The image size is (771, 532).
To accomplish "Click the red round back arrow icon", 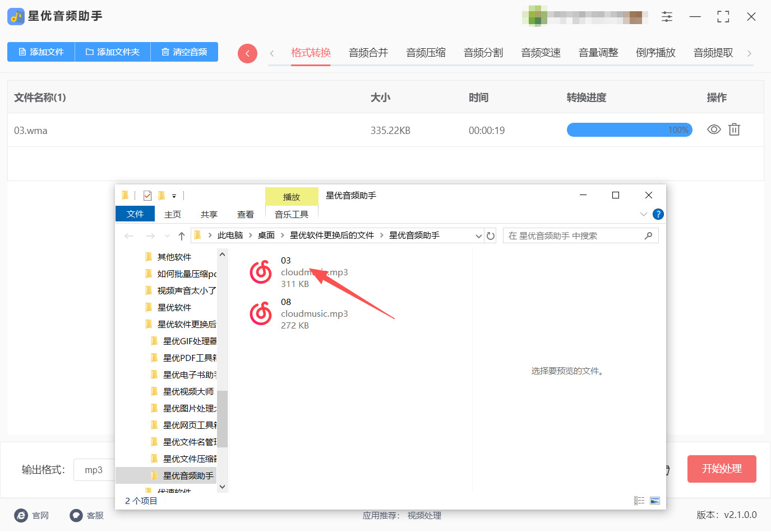I will pyautogui.click(x=247, y=54).
